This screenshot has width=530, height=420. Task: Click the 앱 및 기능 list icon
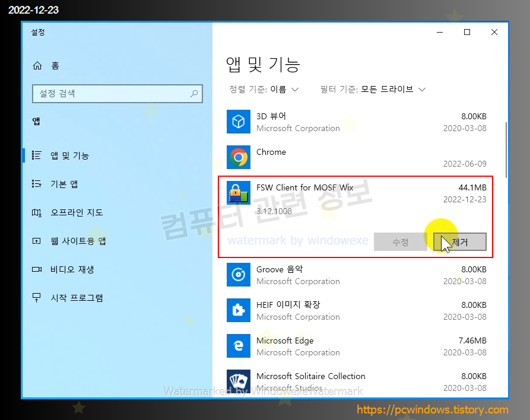pyautogui.click(x=37, y=155)
